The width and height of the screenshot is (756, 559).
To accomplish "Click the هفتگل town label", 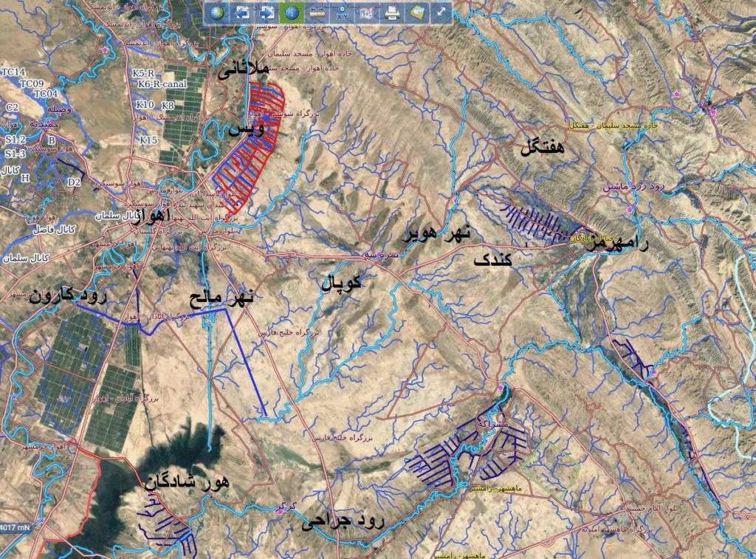I will (x=542, y=148).
